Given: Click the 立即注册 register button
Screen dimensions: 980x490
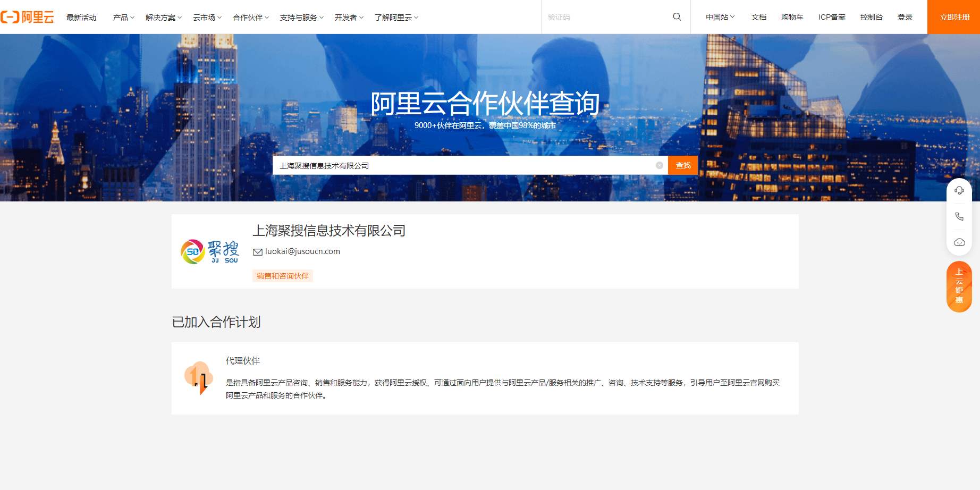Looking at the screenshot, I should pos(954,17).
